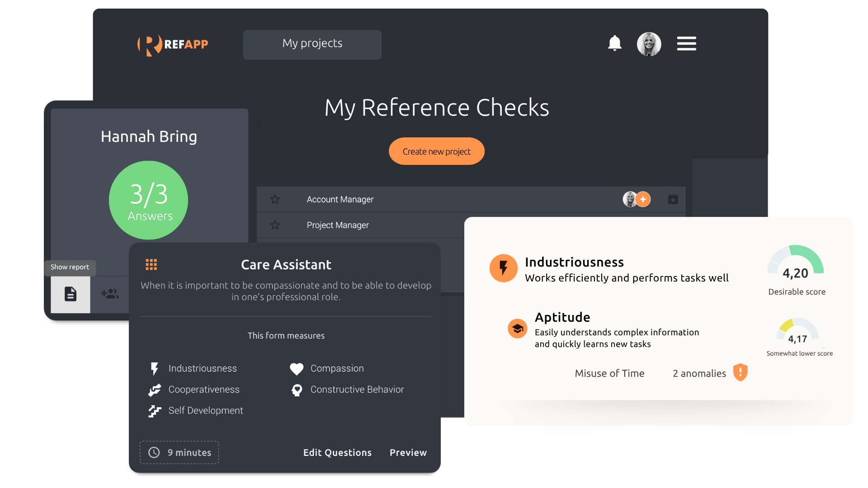
Task: Click the anomalies warning shield icon
Action: tap(740, 373)
